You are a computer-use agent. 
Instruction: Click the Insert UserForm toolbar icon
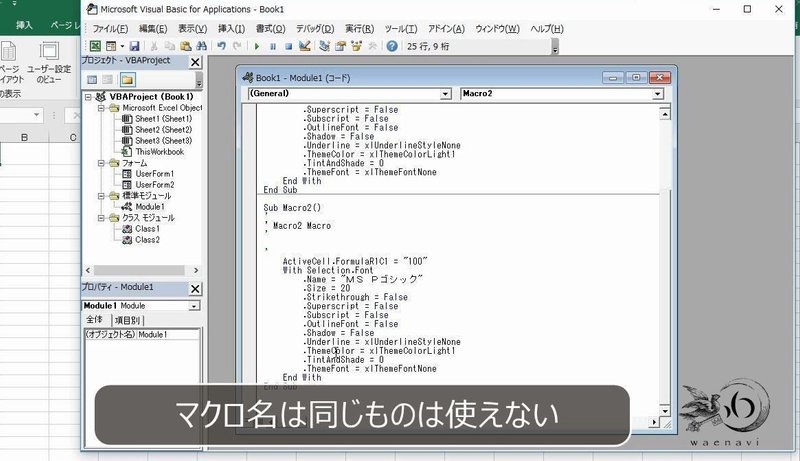tap(111, 46)
